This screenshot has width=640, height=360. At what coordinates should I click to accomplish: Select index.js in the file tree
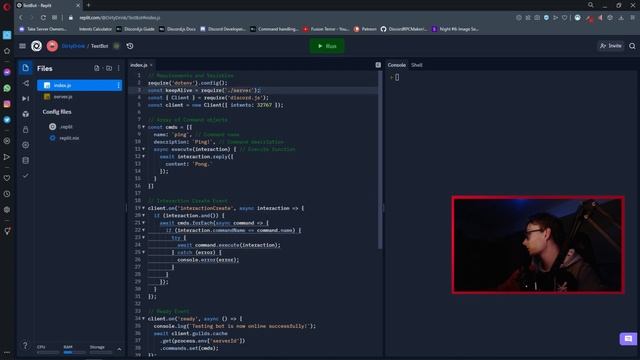[x=79, y=85]
